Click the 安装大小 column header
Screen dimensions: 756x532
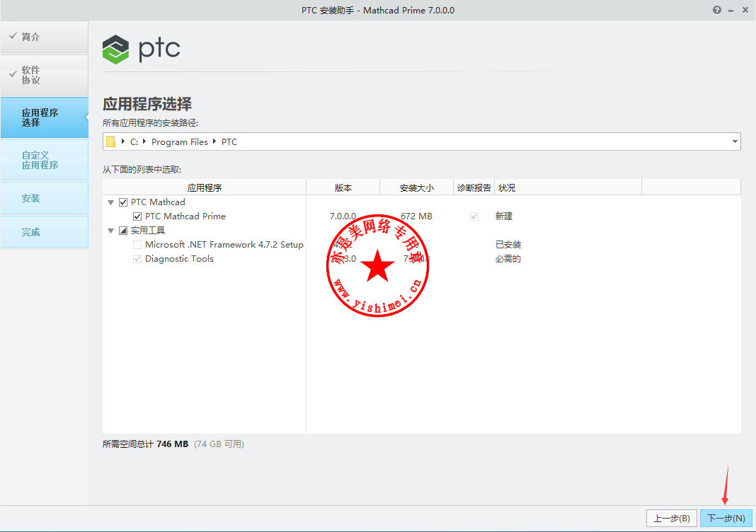point(417,187)
